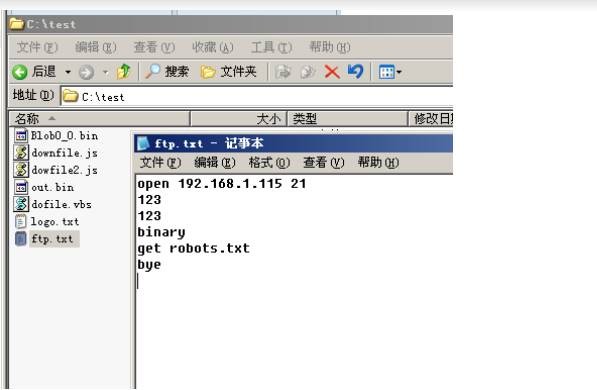Click the 'get robots.txt' line
The image size is (597, 390).
pyautogui.click(x=193, y=248)
